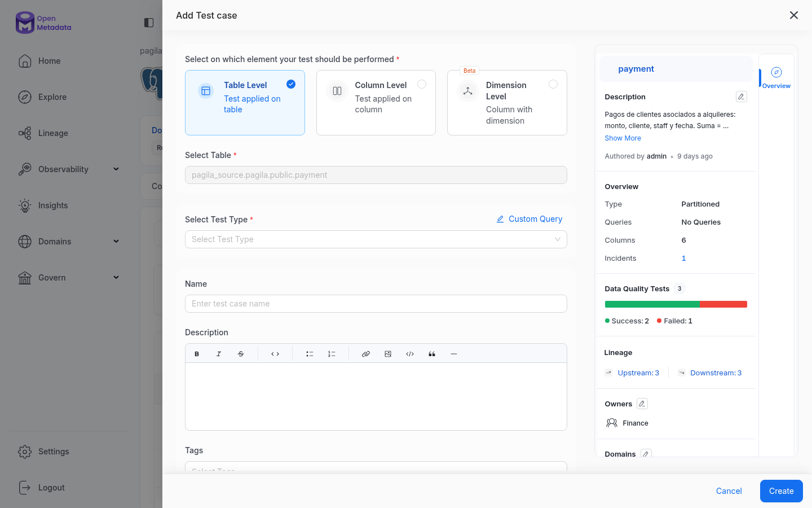Edit Owners pencil icon
Viewport: 812px width, 508px height.
(642, 404)
